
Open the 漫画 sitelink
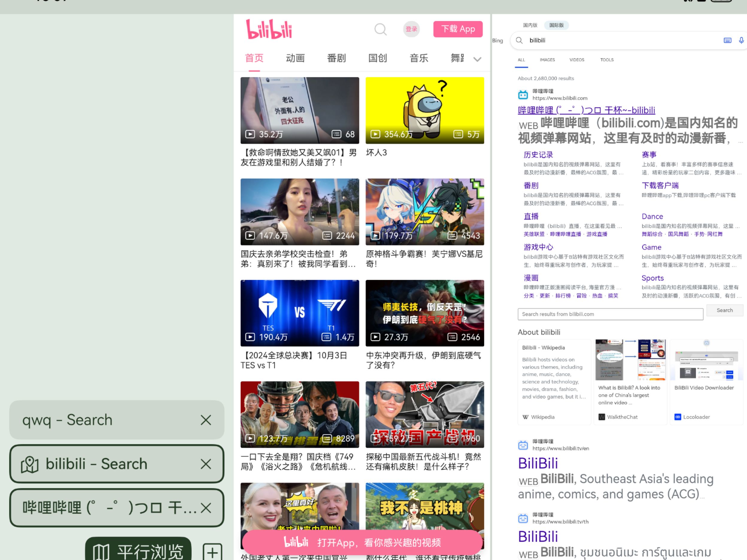click(531, 278)
